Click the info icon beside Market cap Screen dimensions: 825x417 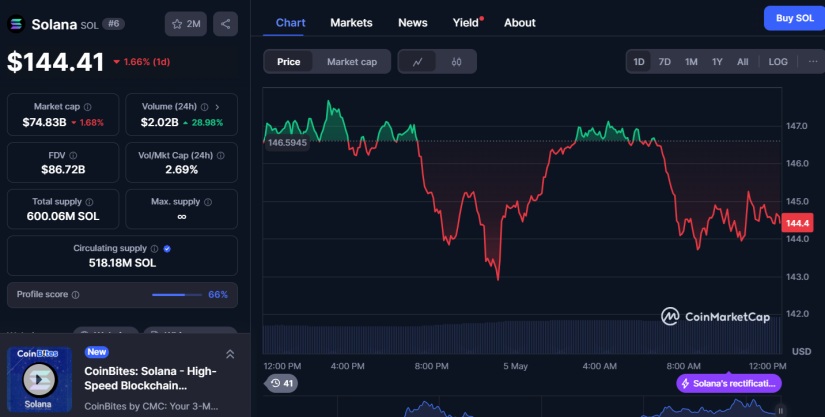pos(87,107)
